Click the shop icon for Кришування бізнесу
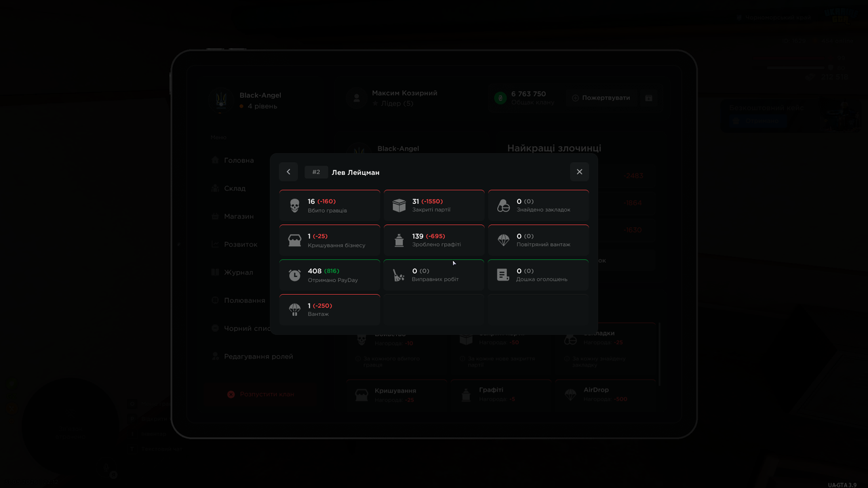The width and height of the screenshot is (868, 488). tap(294, 241)
